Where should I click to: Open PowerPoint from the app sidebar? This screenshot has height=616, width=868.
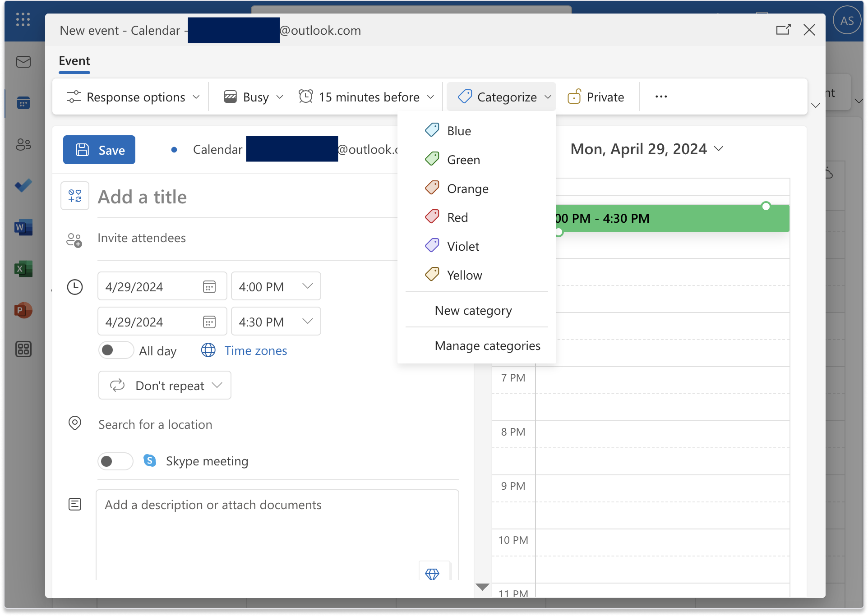(x=23, y=310)
